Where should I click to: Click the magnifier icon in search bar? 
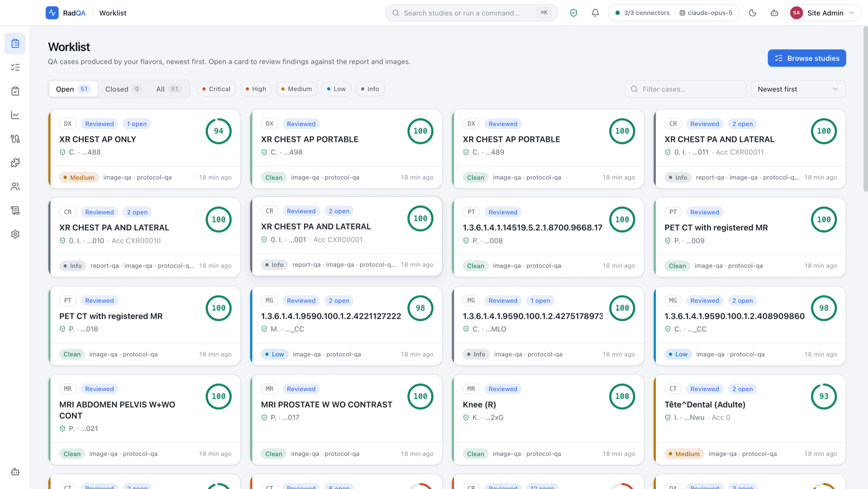coord(396,13)
